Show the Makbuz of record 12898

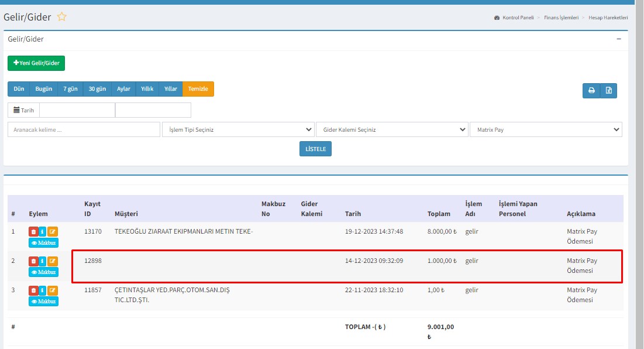(x=43, y=272)
